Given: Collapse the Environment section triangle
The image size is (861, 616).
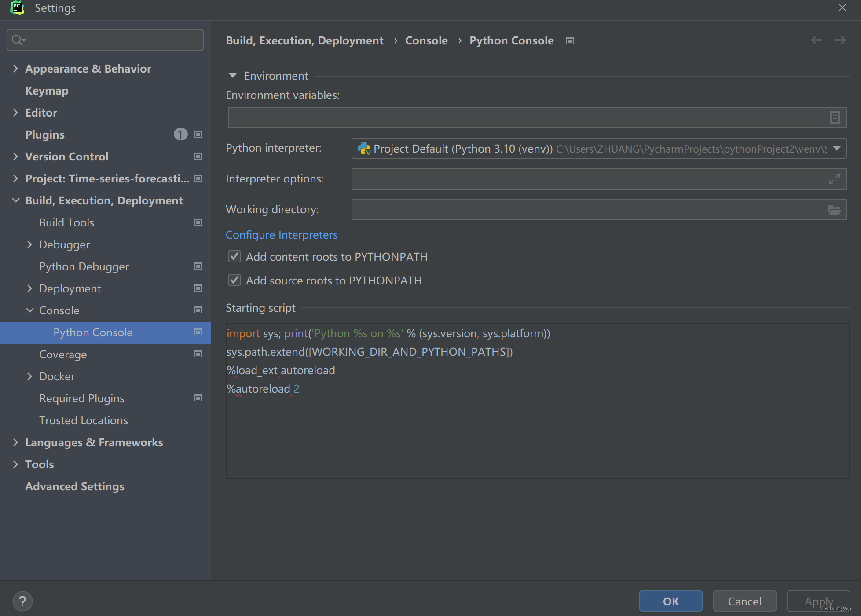Looking at the screenshot, I should (233, 76).
